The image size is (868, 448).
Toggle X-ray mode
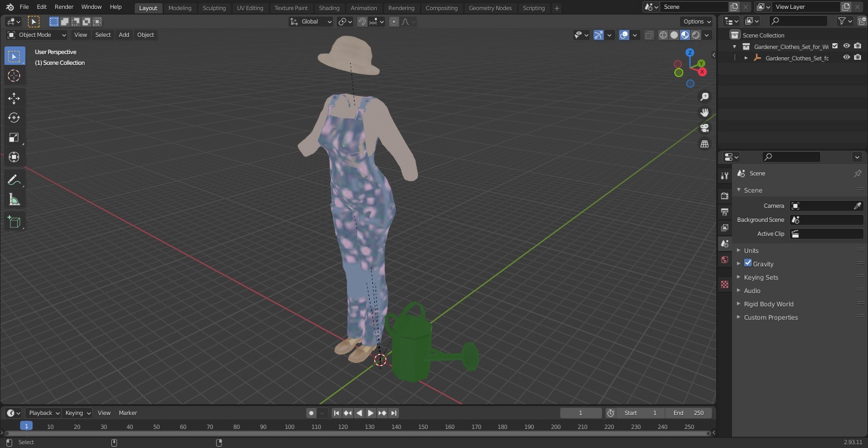tap(649, 35)
